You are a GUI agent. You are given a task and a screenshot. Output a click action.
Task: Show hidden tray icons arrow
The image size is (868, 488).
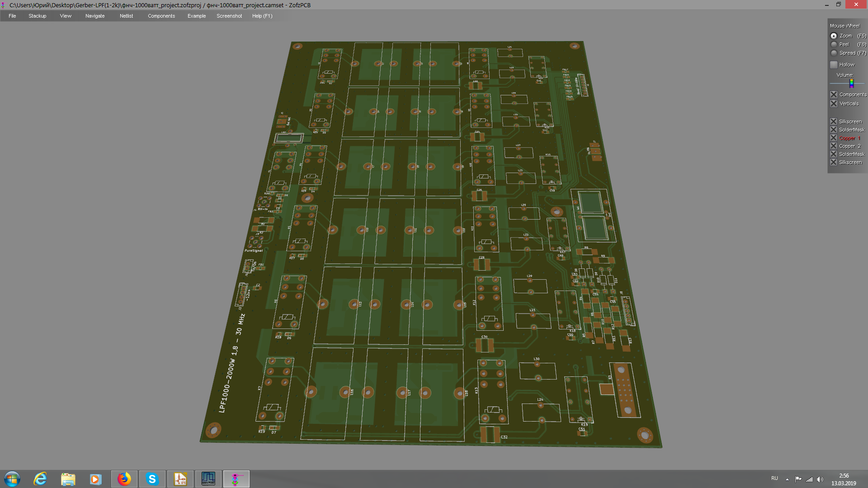click(x=787, y=479)
